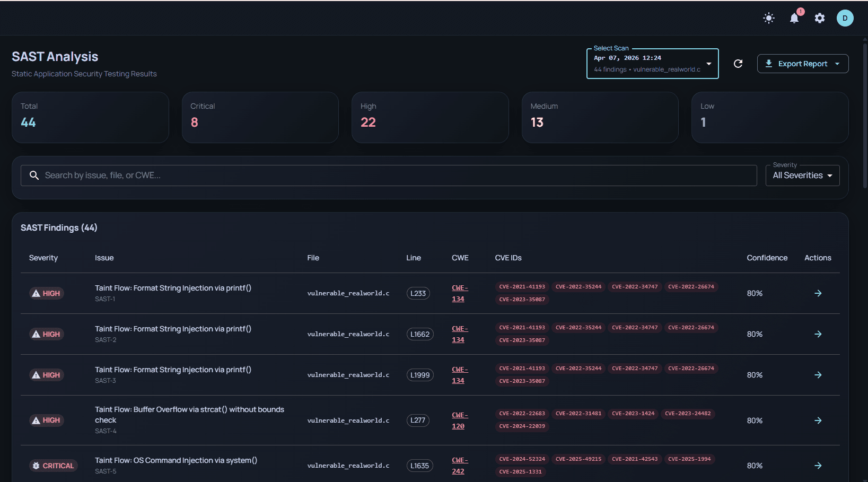Refresh scan results with the reload icon

pos(738,64)
